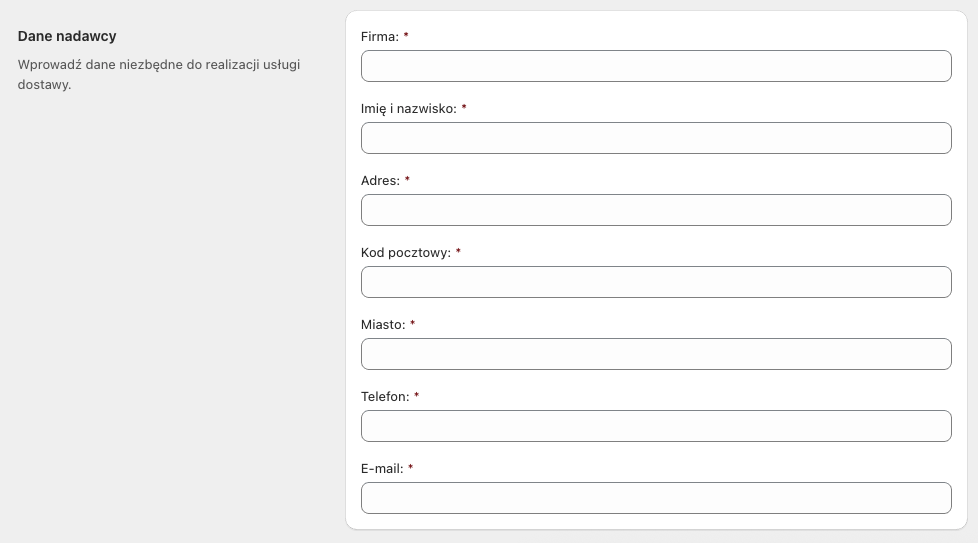Click the "Adres:" label text

[380, 181]
